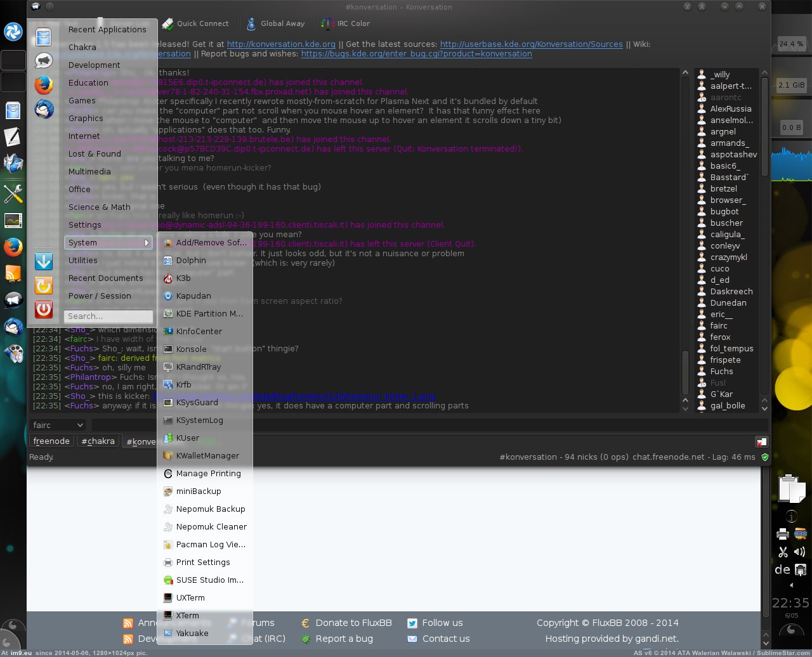Open Recent Applications category
This screenshot has width=812, height=657.
pyautogui.click(x=108, y=30)
